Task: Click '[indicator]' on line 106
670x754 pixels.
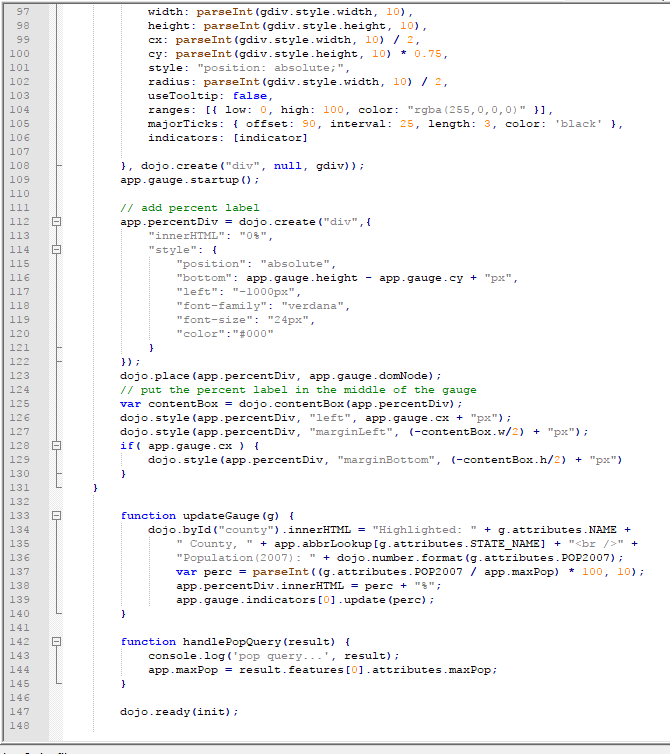Action: tap(270, 138)
